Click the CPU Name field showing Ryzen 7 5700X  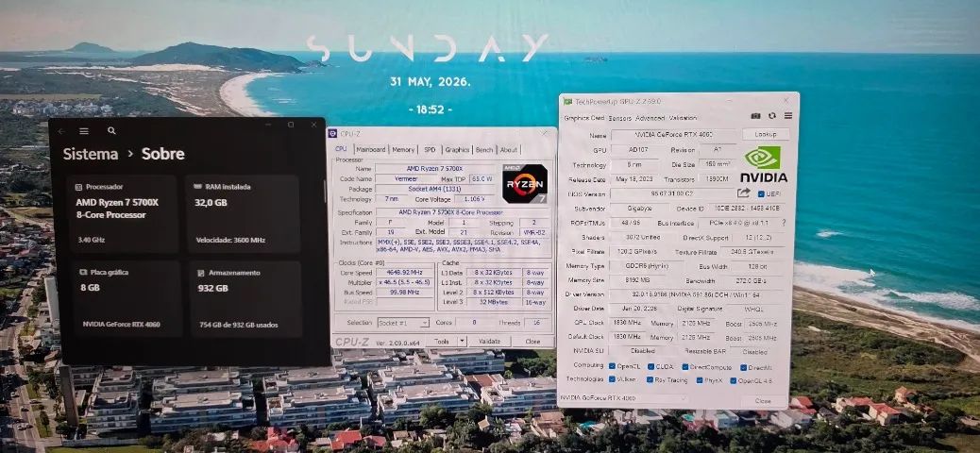[435, 168]
